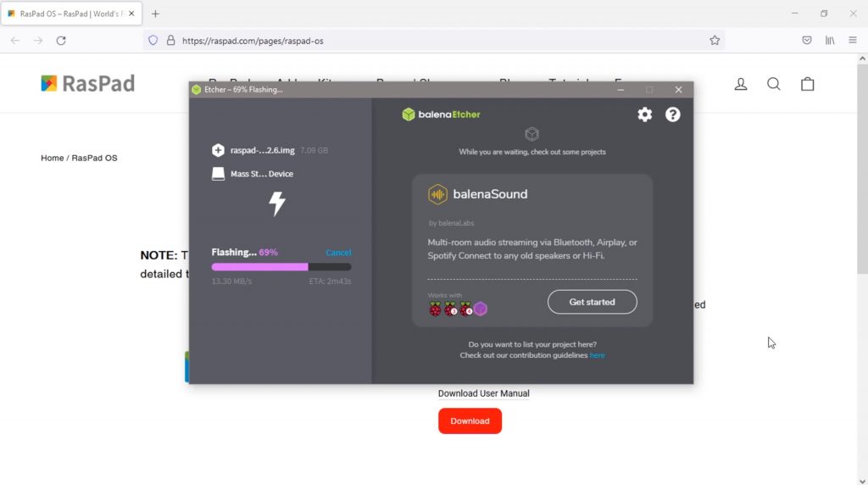This screenshot has height=485, width=868.
Task: Click the Etcher help question mark icon
Action: (672, 114)
